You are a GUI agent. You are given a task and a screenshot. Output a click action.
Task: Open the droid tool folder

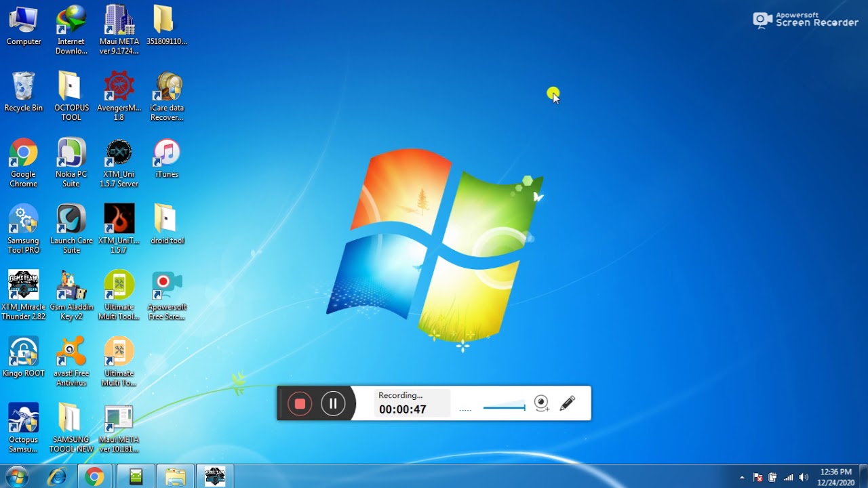[x=167, y=225]
